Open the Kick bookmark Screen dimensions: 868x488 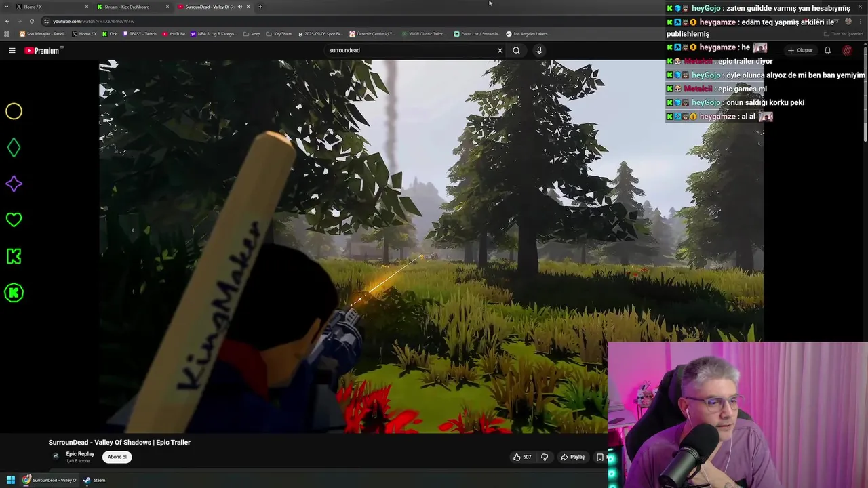click(110, 34)
